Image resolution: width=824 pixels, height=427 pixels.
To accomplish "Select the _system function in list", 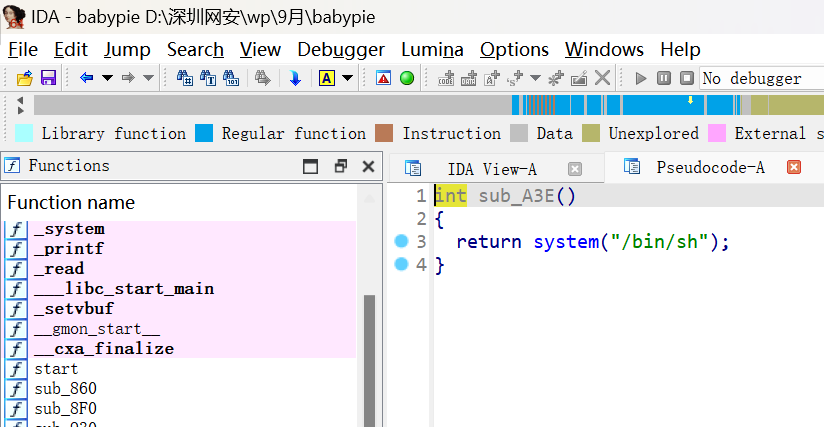I will [x=68, y=229].
